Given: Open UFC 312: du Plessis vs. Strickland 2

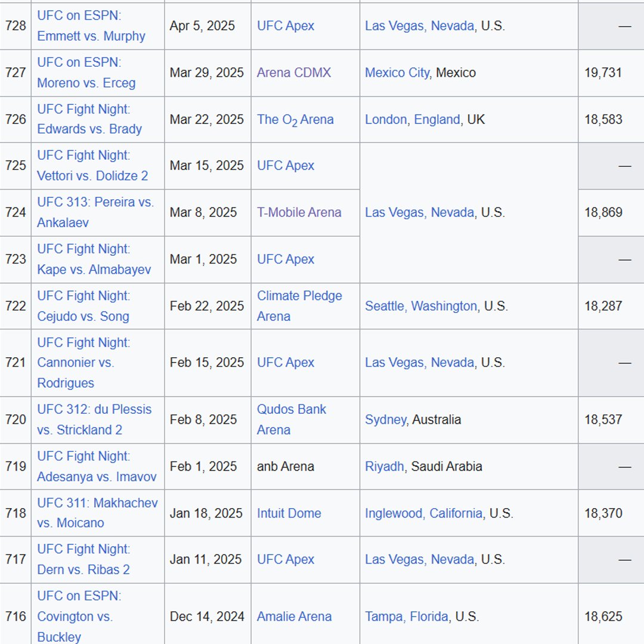Looking at the screenshot, I should [x=94, y=419].
